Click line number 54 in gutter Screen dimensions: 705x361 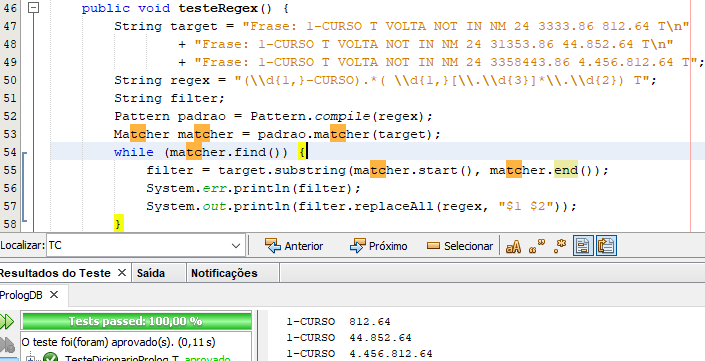coord(10,152)
